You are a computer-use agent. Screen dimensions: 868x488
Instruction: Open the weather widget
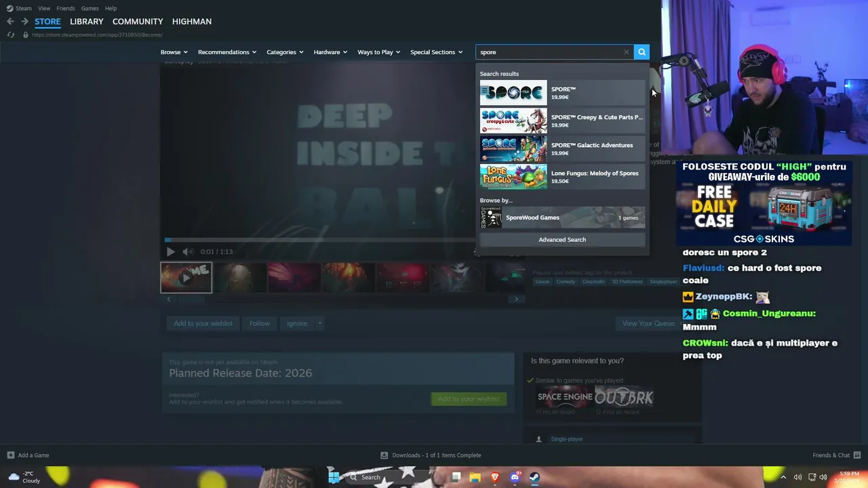24,477
